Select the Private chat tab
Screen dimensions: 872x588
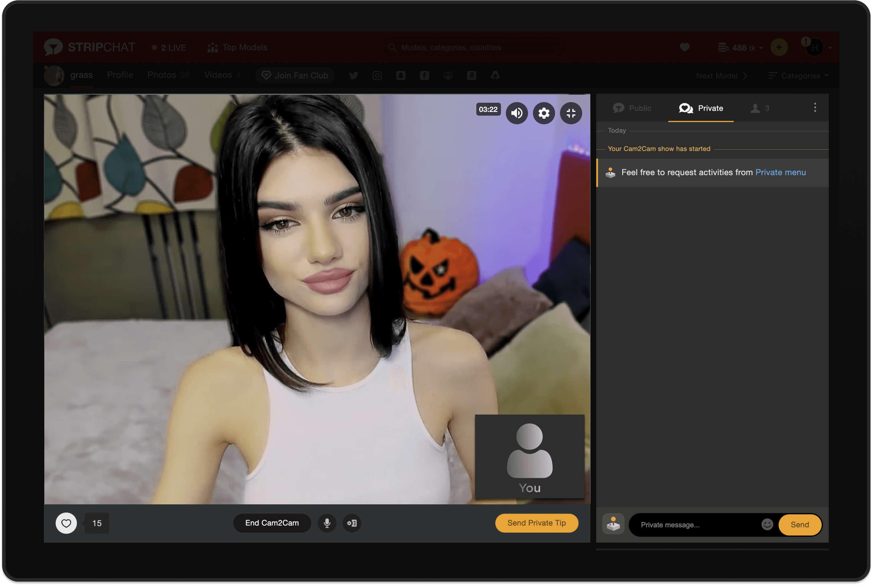click(x=701, y=108)
